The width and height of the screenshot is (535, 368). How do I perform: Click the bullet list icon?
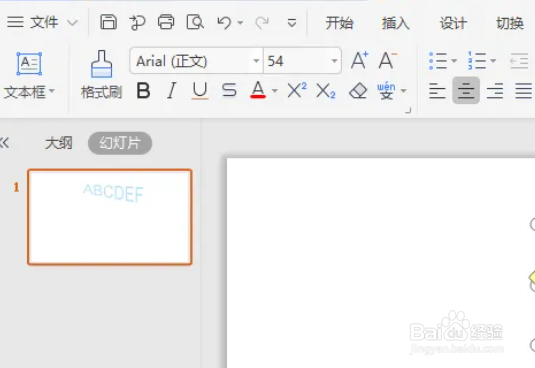pyautogui.click(x=438, y=61)
